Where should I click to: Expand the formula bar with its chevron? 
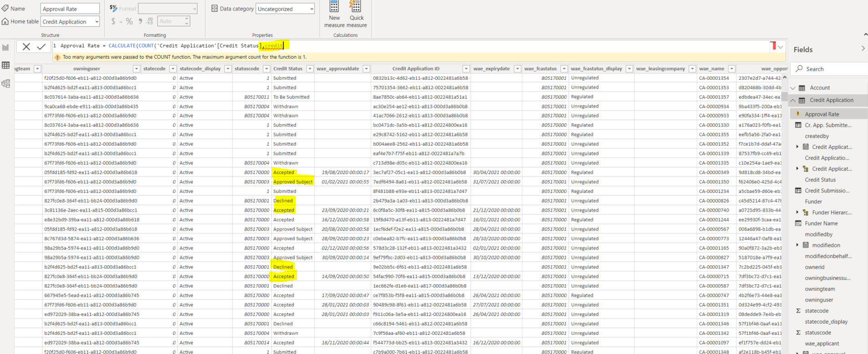(x=781, y=47)
